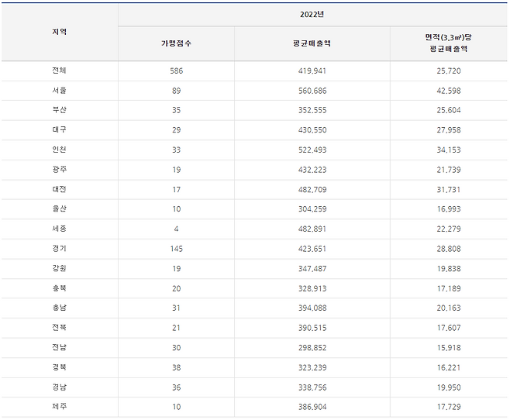Click the 지역 column header
The width and height of the screenshot is (510, 420).
click(x=59, y=32)
